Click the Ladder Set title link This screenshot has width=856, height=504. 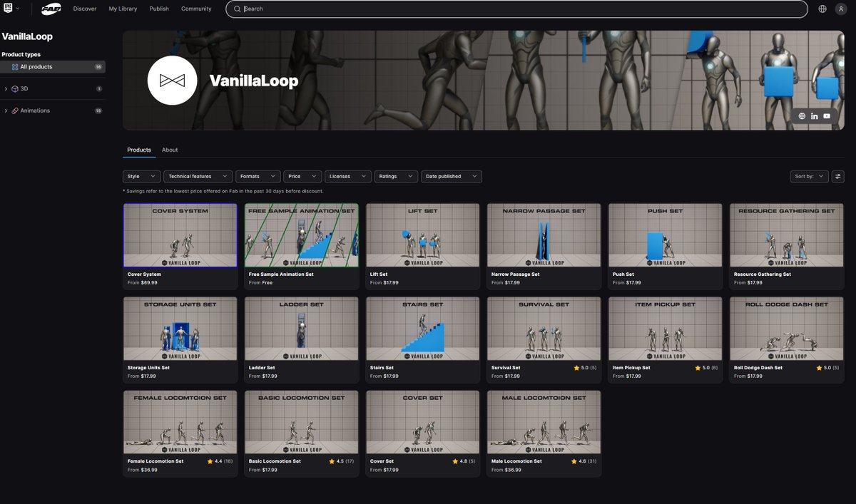262,368
